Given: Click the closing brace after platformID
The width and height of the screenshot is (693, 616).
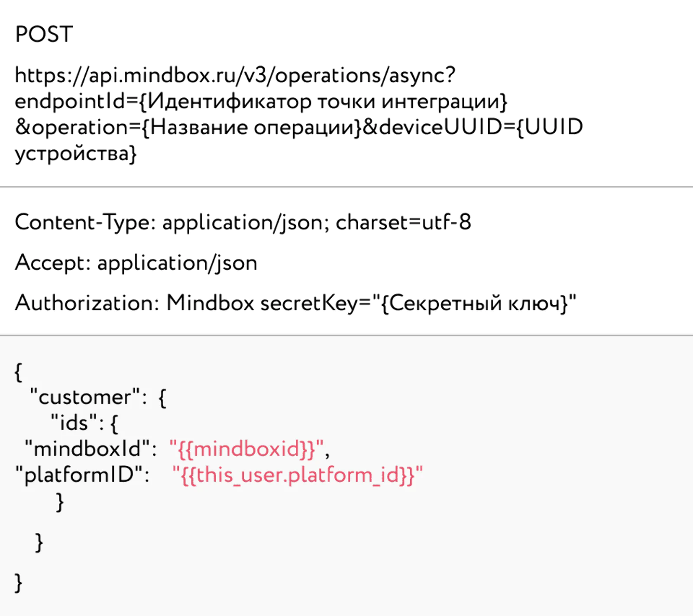Looking at the screenshot, I should (60, 502).
